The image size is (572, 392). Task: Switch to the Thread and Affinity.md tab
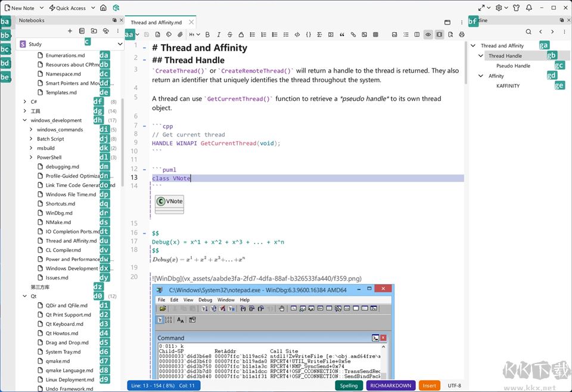[x=156, y=22]
